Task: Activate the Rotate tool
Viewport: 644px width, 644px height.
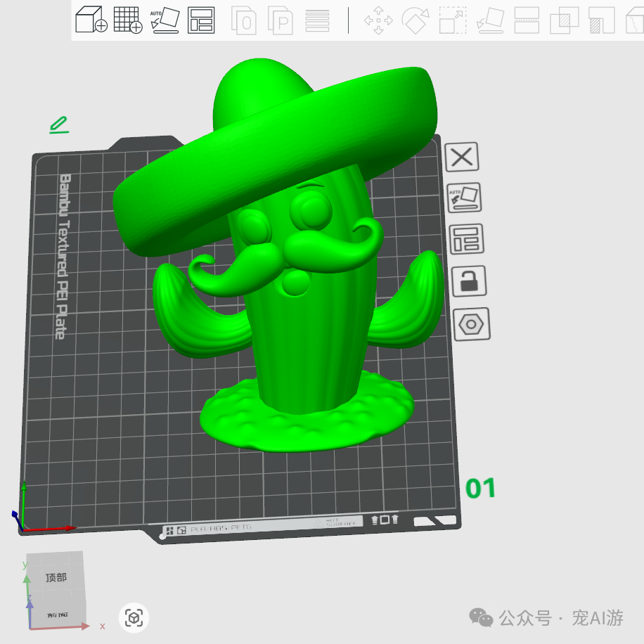Action: (x=416, y=20)
